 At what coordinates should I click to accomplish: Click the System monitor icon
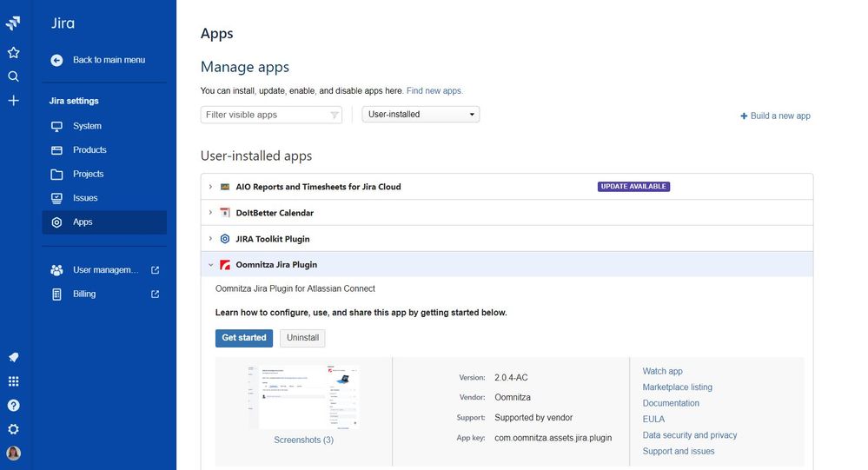[x=56, y=126]
